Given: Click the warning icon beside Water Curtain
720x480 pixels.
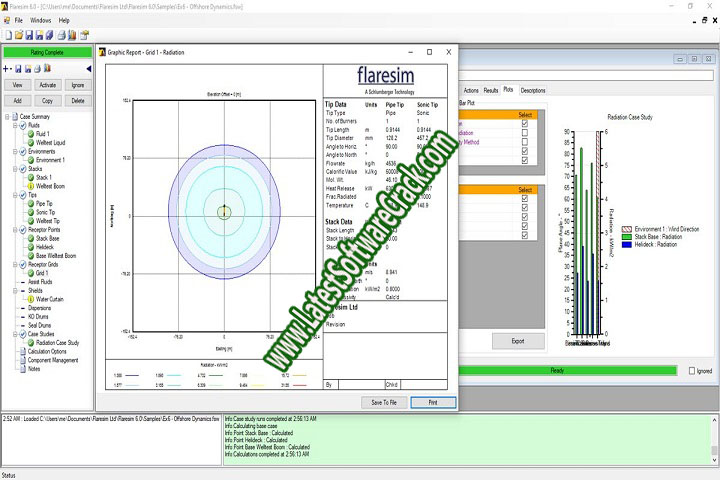Looking at the screenshot, I should point(31,299).
